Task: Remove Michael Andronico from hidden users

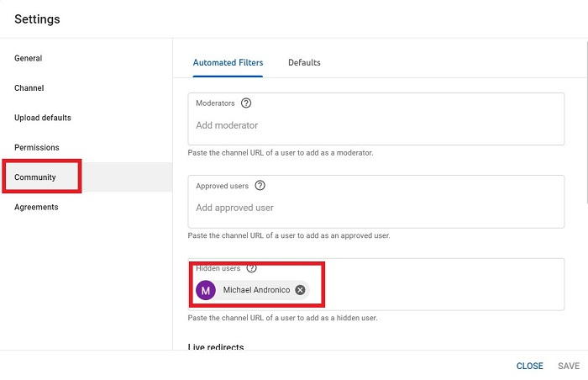Action: click(300, 290)
